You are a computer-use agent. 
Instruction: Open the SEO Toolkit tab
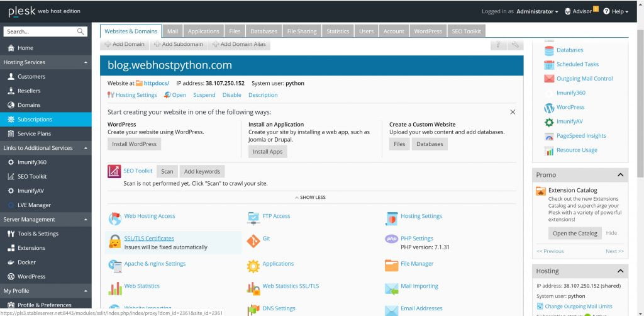pos(466,31)
